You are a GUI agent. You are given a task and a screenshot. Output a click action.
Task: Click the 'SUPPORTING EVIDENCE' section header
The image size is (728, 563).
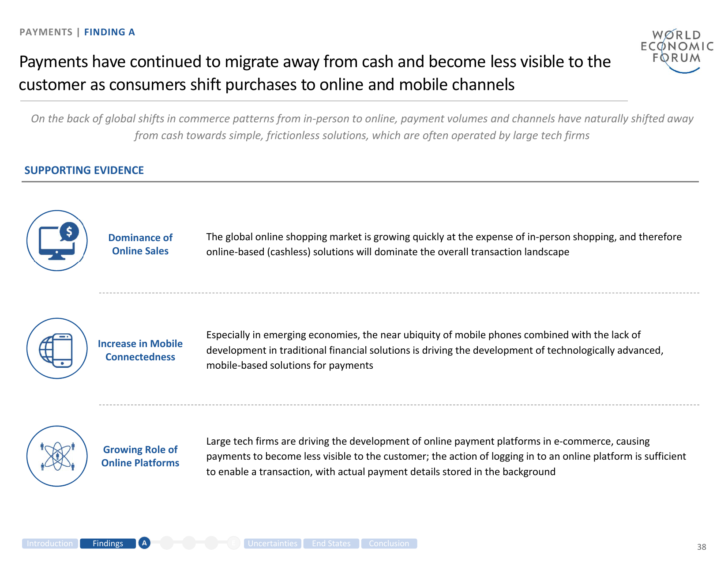pyautogui.click(x=84, y=170)
